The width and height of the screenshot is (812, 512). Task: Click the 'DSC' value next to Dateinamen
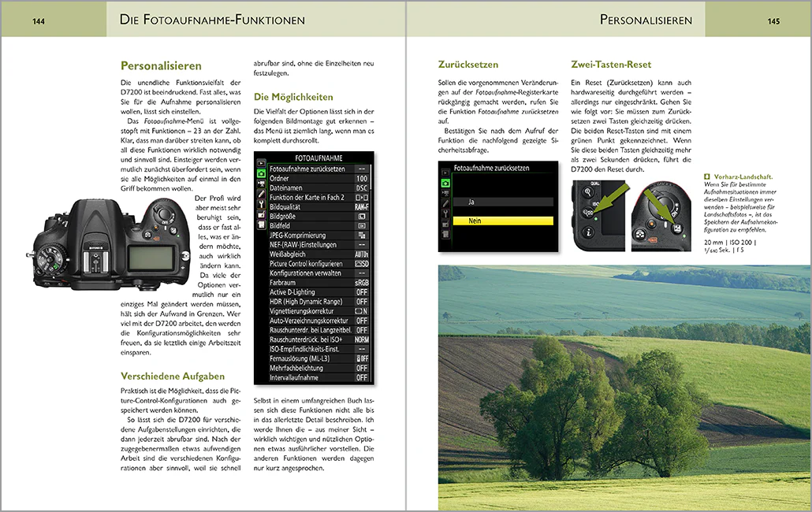[362, 187]
